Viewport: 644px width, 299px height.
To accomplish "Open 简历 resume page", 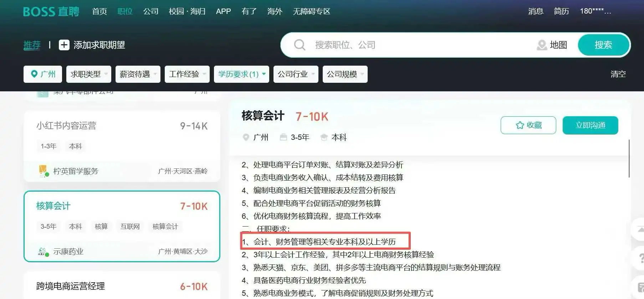I will pyautogui.click(x=562, y=11).
